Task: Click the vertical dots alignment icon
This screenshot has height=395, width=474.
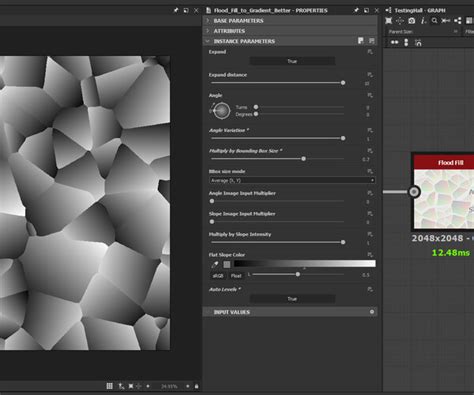Action: tap(406, 42)
